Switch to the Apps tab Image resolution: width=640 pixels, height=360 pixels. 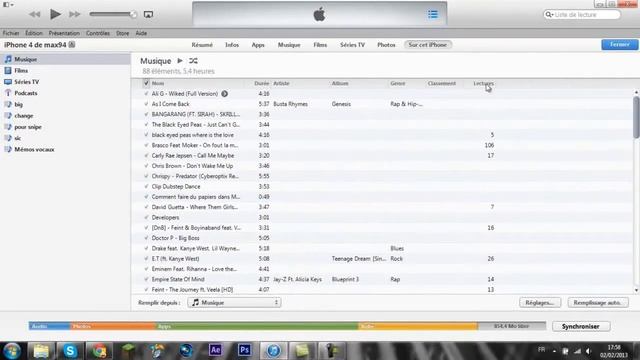pos(258,45)
